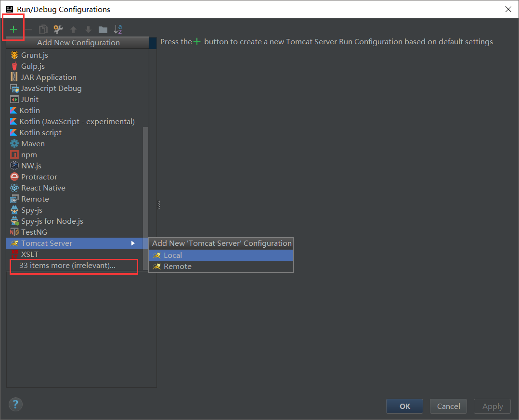Expand the Tomcat Server submenu arrow
The width and height of the screenshot is (519, 420).
click(x=133, y=243)
